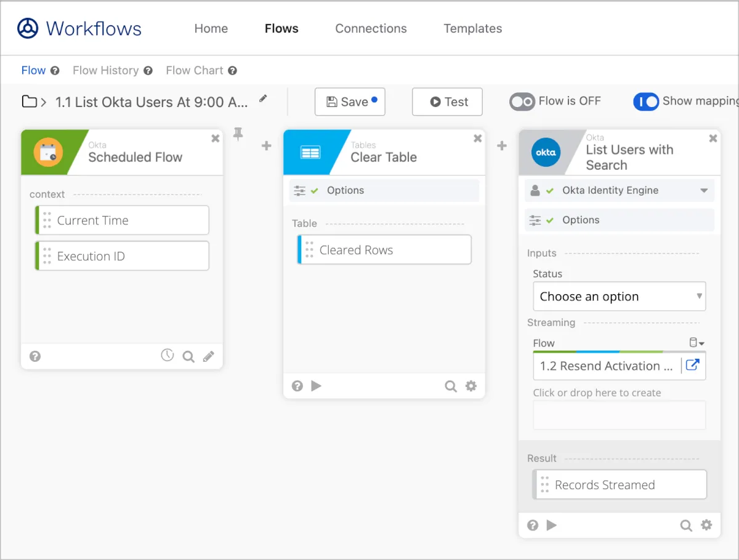Toggle the Flow is OFF switch
Viewport: 739px width, 560px height.
(x=522, y=102)
